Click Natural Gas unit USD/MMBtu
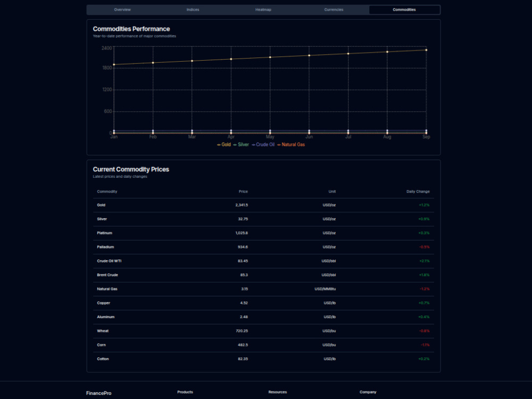The width and height of the screenshot is (532, 399). coord(325,289)
